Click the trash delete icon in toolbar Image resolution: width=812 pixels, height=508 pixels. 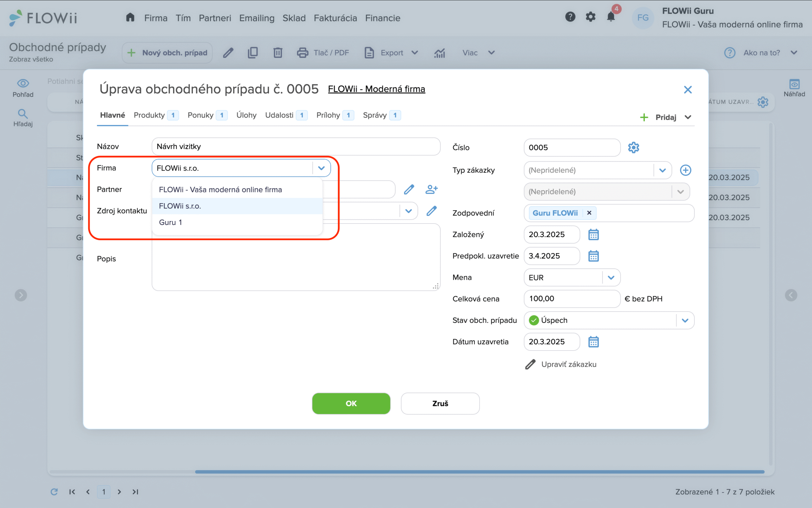(x=278, y=53)
